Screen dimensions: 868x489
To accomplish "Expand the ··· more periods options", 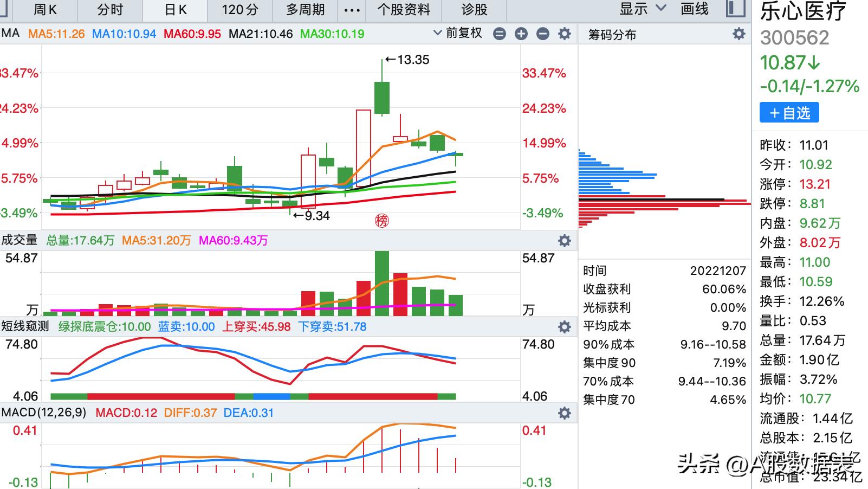I will point(351,10).
